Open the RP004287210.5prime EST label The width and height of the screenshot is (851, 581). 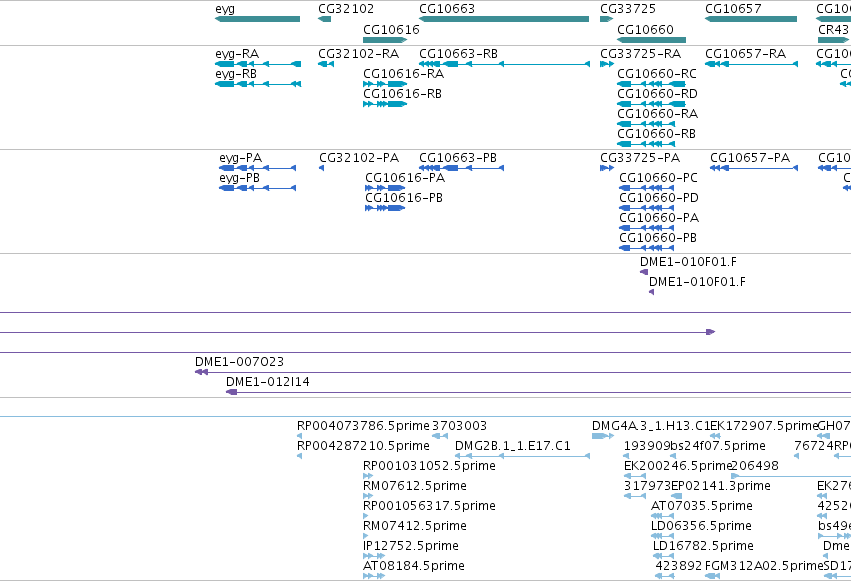coord(363,446)
